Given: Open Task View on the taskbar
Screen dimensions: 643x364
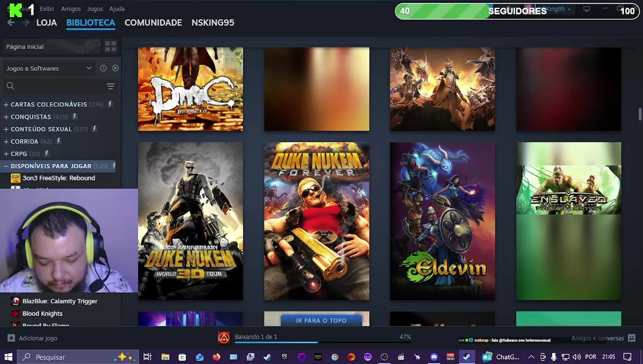Looking at the screenshot, I should coord(147,357).
